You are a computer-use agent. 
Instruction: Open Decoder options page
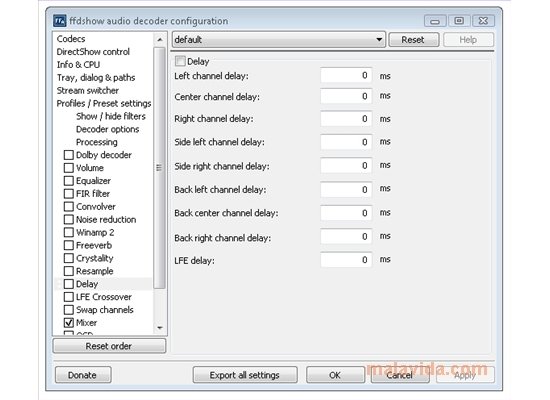107,129
